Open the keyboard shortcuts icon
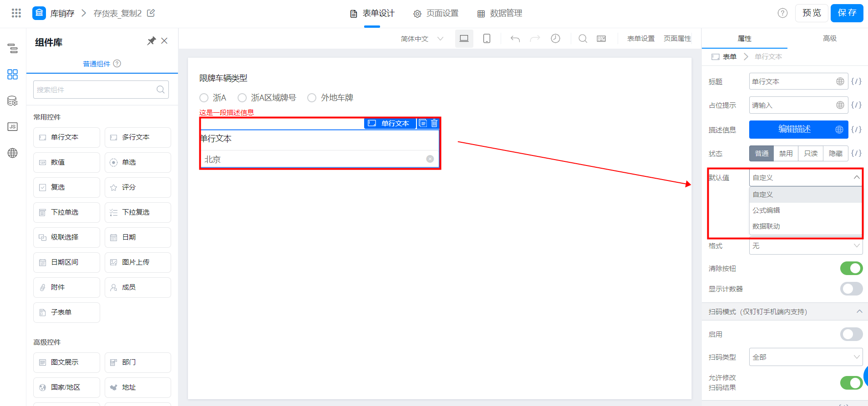Screen dimensions: 868x406 [x=601, y=39]
